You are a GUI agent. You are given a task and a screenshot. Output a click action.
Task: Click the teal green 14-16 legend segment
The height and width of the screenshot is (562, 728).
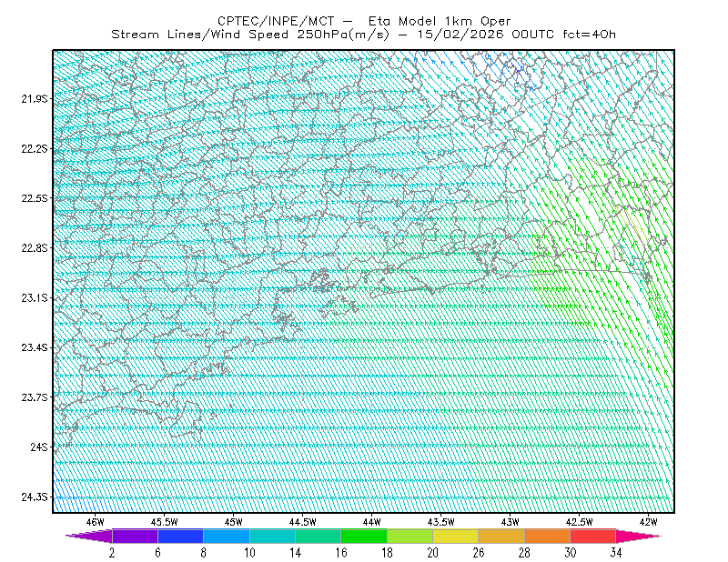click(x=318, y=536)
